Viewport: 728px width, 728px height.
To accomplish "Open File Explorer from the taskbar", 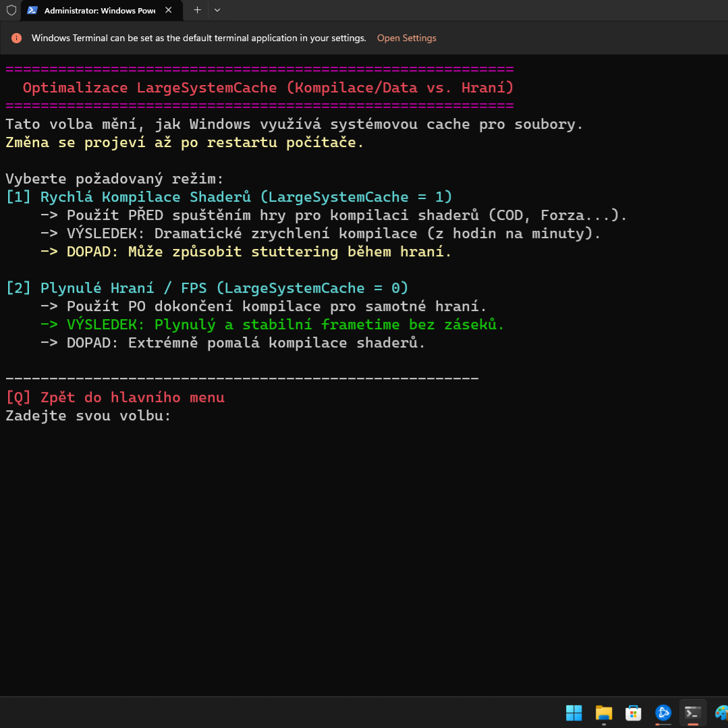I will pyautogui.click(x=603, y=712).
